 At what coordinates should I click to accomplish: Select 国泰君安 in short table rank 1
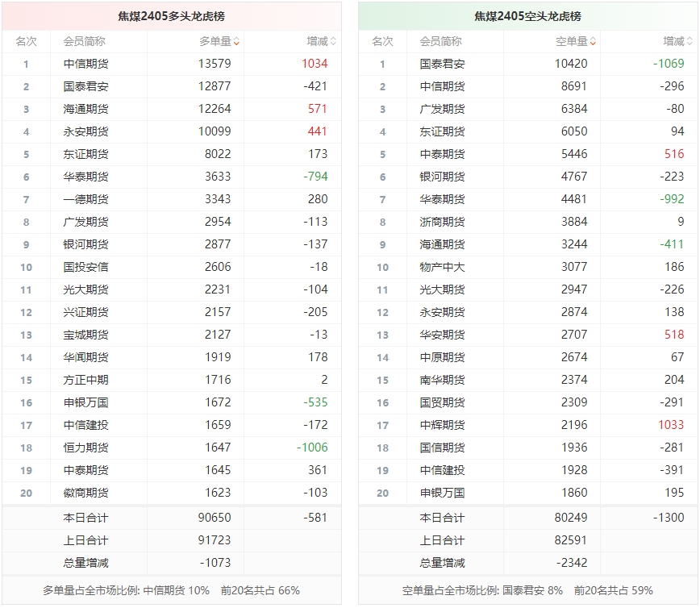(x=442, y=64)
